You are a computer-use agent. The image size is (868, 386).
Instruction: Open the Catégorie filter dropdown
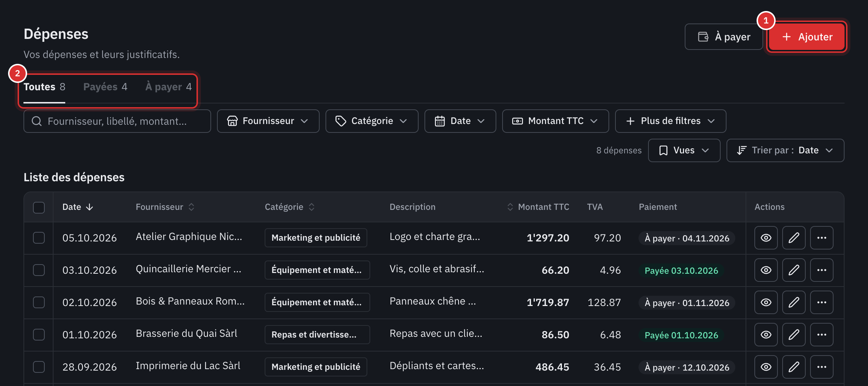click(372, 121)
